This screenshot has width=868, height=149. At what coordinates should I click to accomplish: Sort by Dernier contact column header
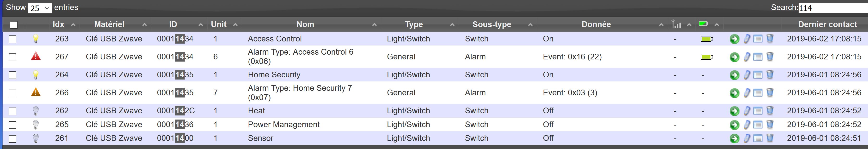827,24
